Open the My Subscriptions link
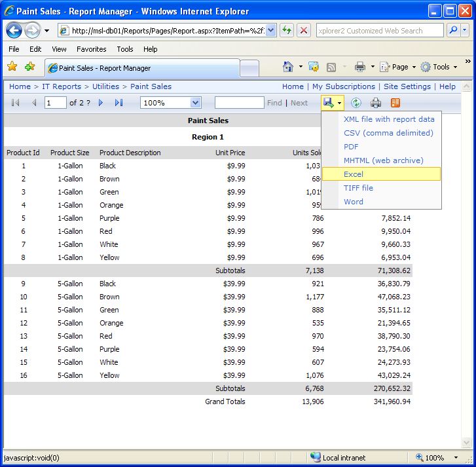The image size is (476, 467). click(343, 86)
